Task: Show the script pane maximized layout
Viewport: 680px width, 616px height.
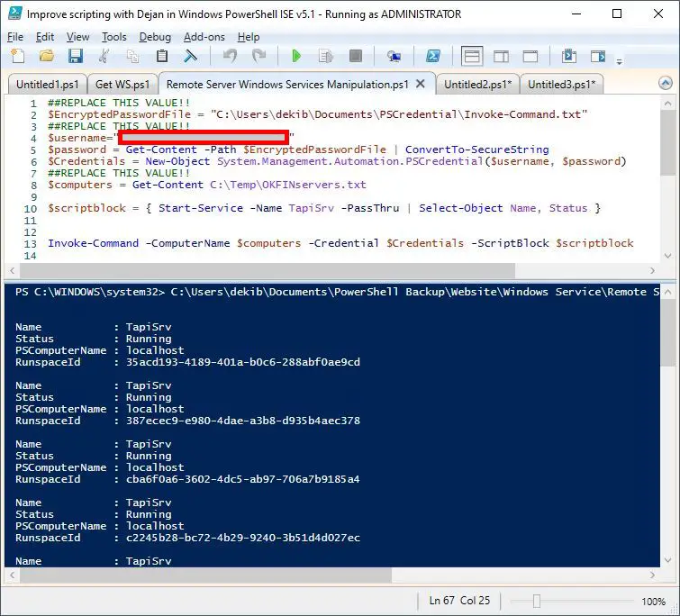Action: pyautogui.click(x=530, y=57)
